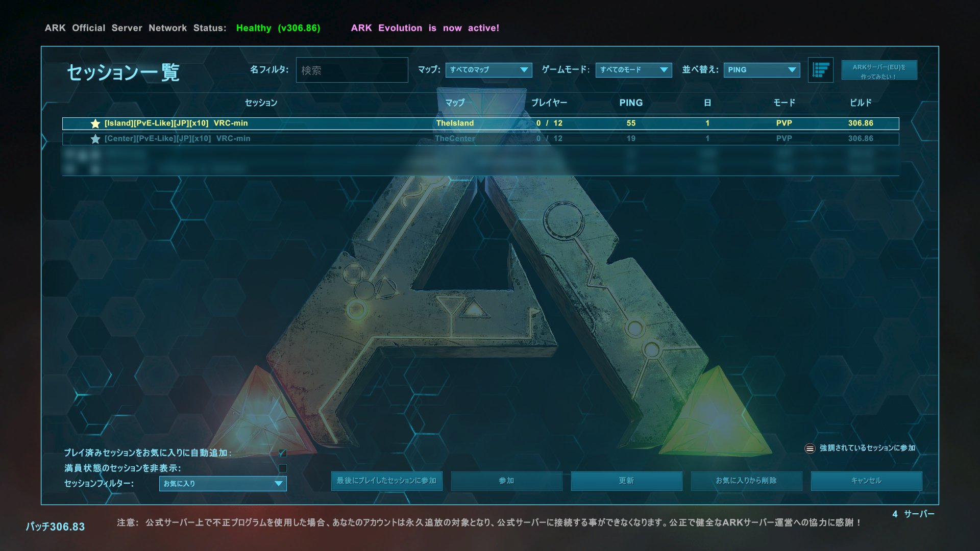Click the 参加 join button
Viewport: 980px width, 551px height.
pos(507,481)
